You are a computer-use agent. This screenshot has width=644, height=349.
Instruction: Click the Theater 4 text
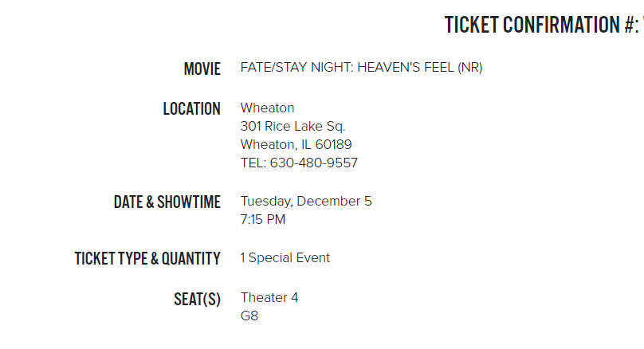click(269, 298)
